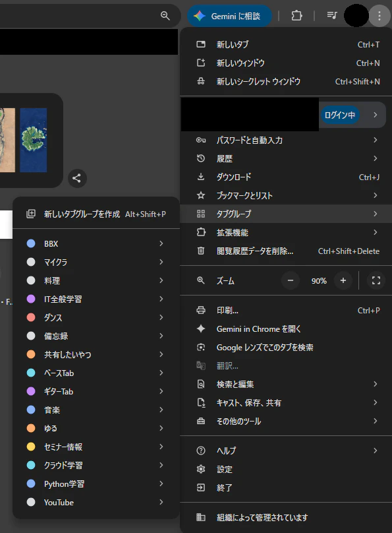392x533 pixels.
Task: Increase zoom with the plus button
Action: click(x=343, y=281)
